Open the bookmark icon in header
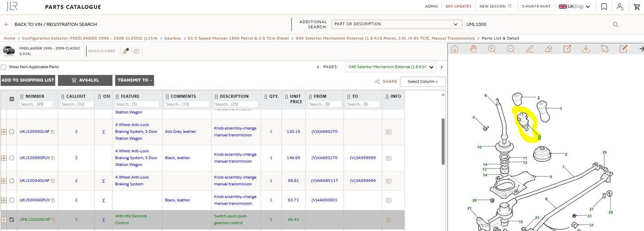The width and height of the screenshot is (644, 231). [x=604, y=7]
